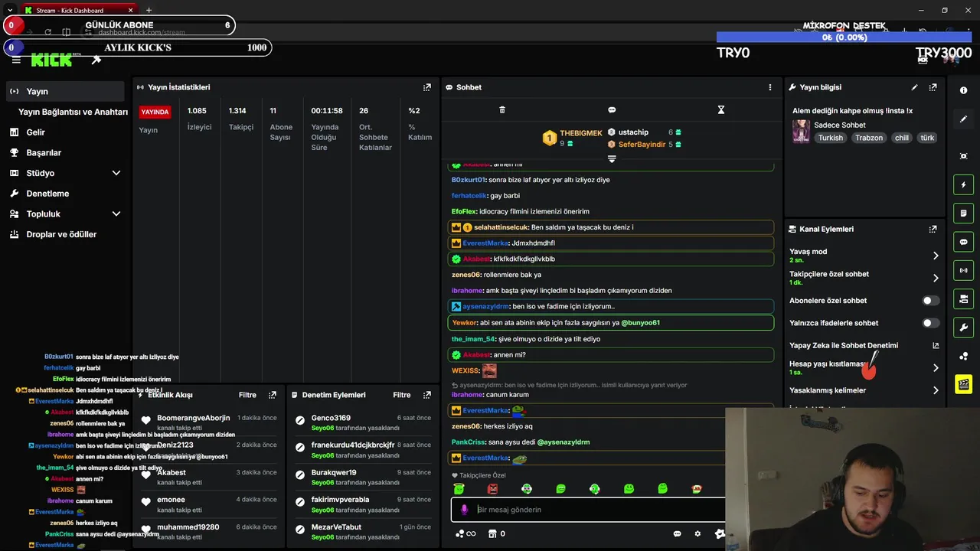Click the purple microphone icon in message box
The image size is (980, 551).
[464, 510]
